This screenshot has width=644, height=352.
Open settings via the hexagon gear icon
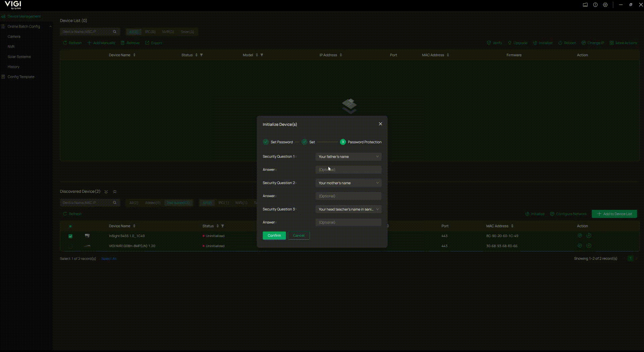coord(605,5)
